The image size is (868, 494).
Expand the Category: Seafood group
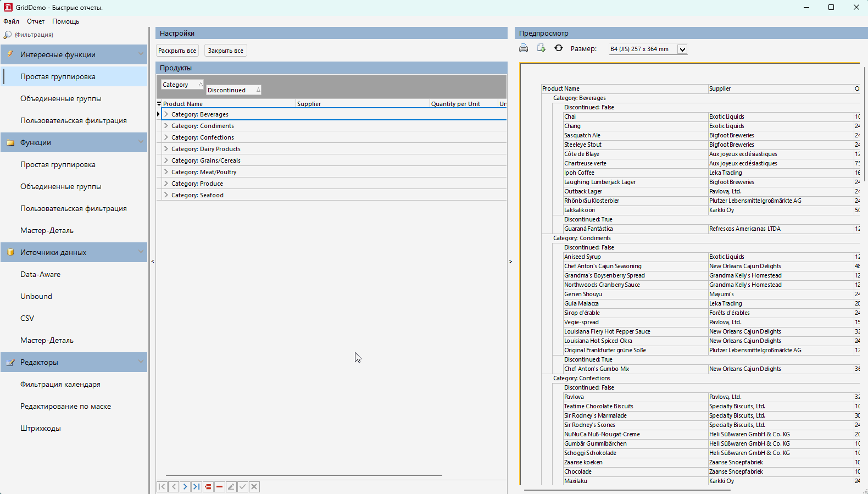point(166,195)
